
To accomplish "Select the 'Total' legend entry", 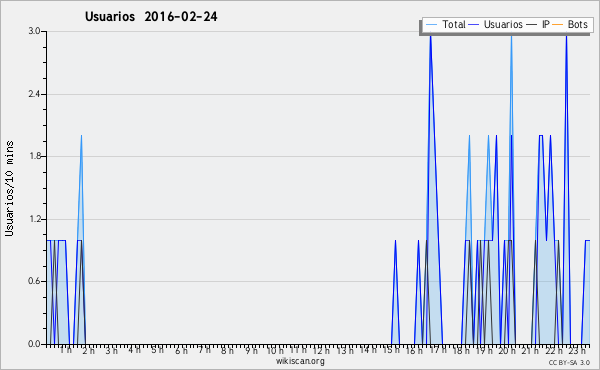I will point(453,24).
